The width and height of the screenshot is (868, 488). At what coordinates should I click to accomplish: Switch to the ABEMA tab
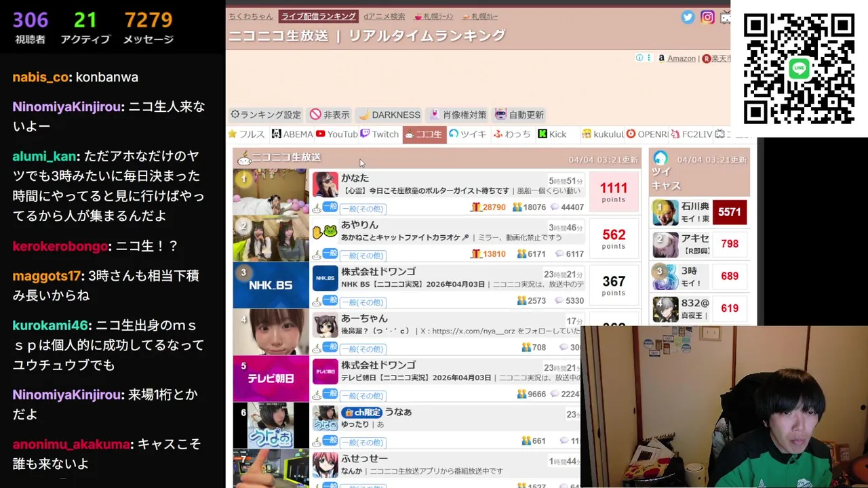(292, 134)
